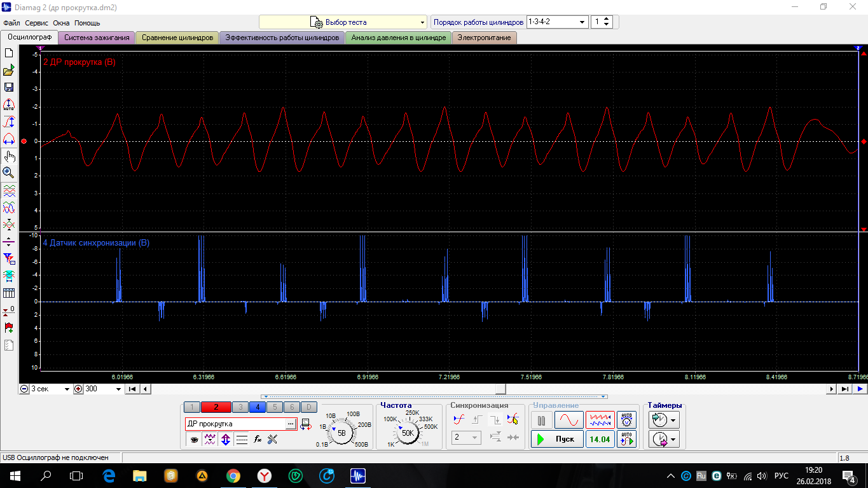Screen dimensions: 868x488
Task: Switch to Сравнение цилиндров tab
Action: point(177,38)
